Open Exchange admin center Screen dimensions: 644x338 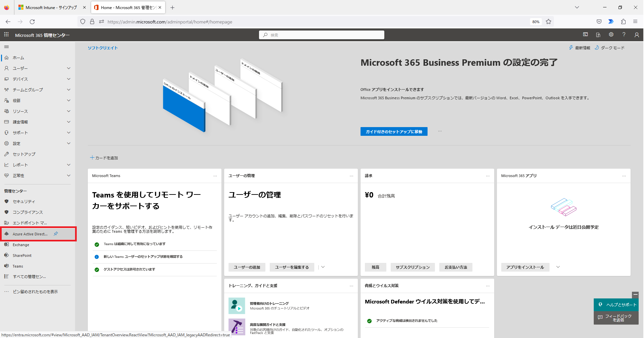pos(38,245)
